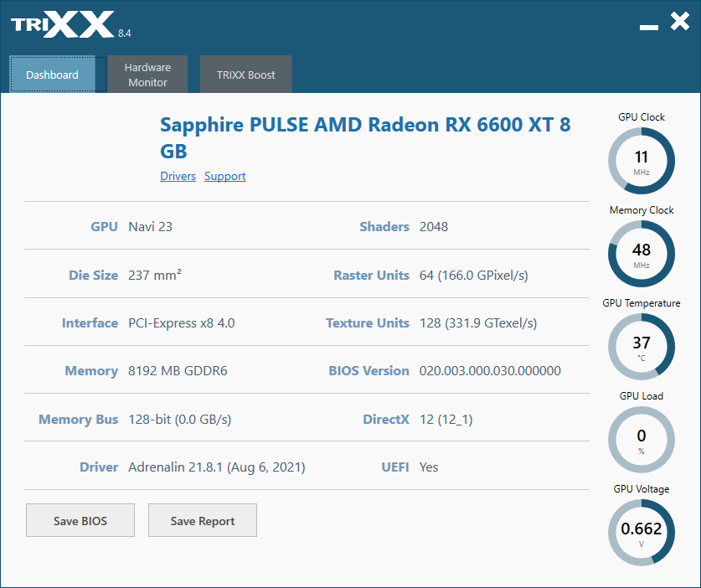701x588 pixels.
Task: Click the 'BIOS Version' label
Action: click(x=369, y=371)
